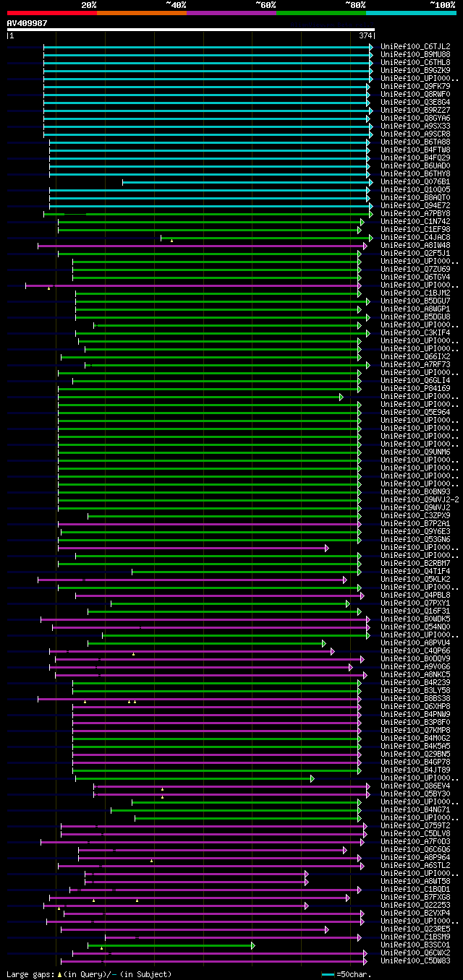Click the UniRef100_Q2F5J1 label
The image size is (463, 980).
pos(415,253)
